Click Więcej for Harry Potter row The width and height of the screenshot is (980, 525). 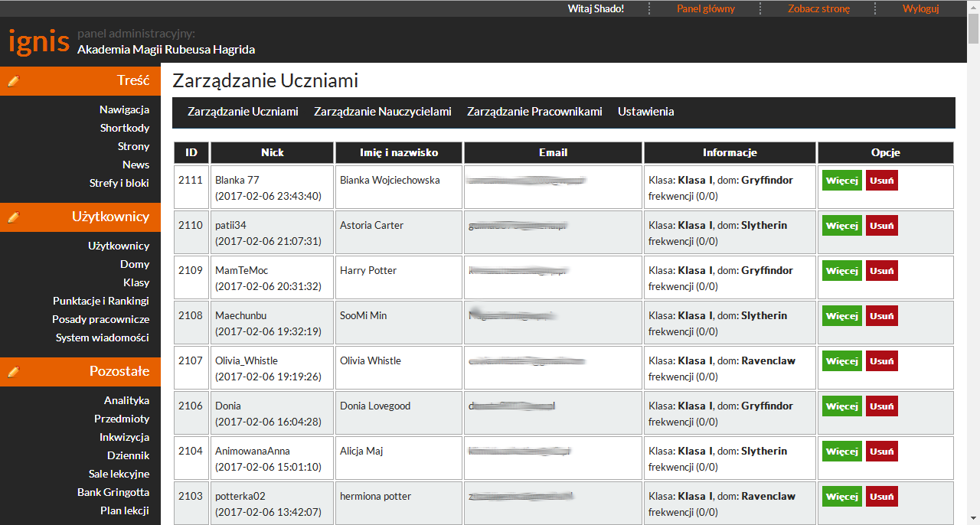click(x=841, y=271)
